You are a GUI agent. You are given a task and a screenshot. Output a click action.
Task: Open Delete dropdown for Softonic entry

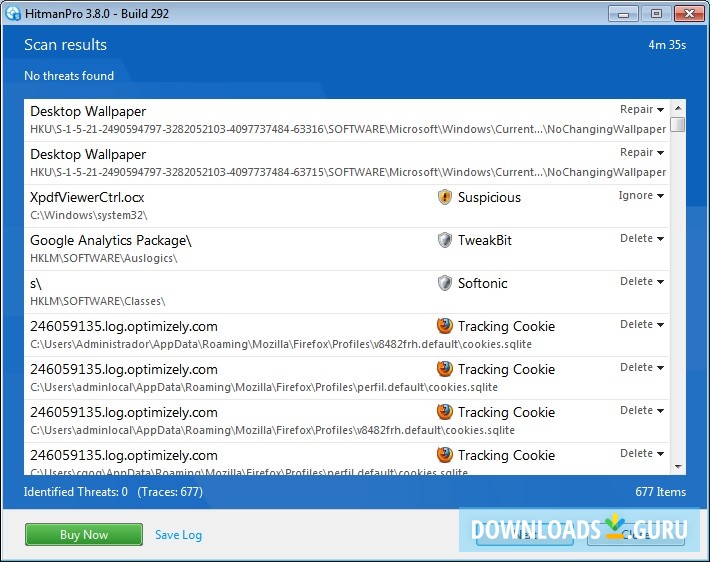point(642,281)
